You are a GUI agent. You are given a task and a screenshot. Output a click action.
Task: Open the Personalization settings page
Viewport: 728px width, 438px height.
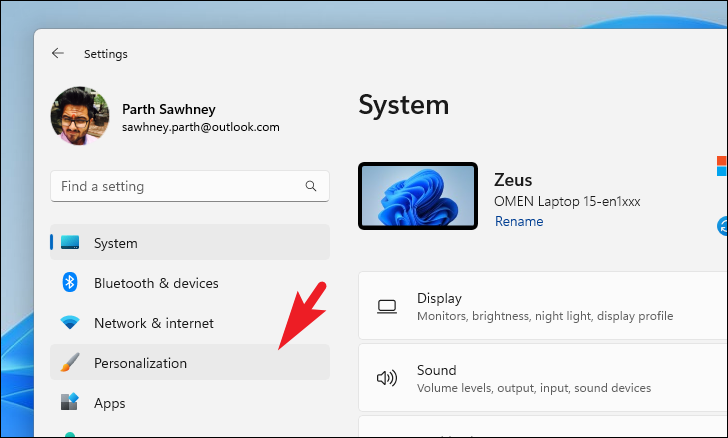190,362
